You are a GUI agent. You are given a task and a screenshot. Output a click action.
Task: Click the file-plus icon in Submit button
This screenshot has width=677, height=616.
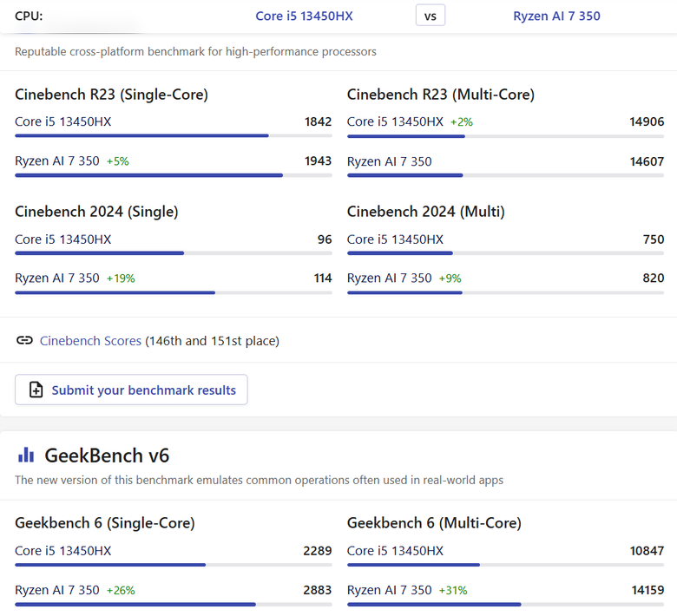pos(36,390)
